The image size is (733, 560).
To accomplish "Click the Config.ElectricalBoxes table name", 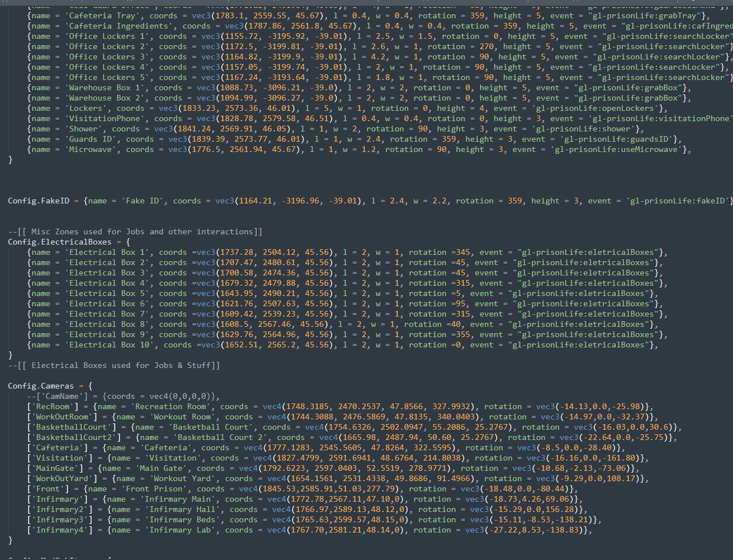I will tap(60, 242).
